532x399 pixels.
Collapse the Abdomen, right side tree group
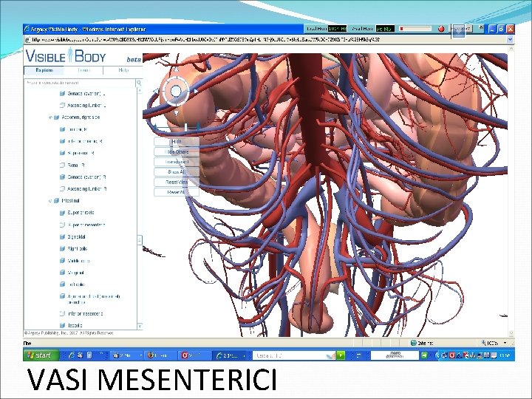pos(50,117)
